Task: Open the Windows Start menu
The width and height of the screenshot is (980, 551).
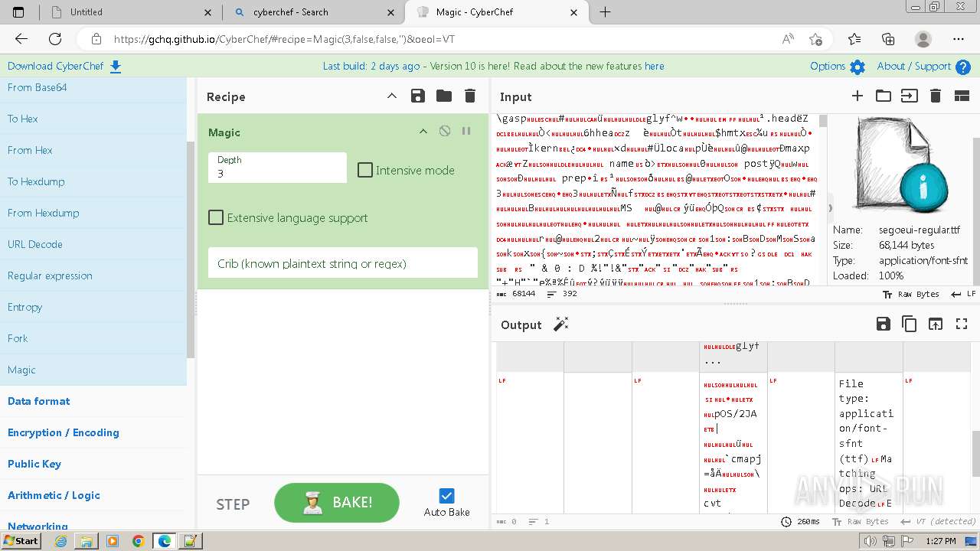Action: click(x=21, y=541)
